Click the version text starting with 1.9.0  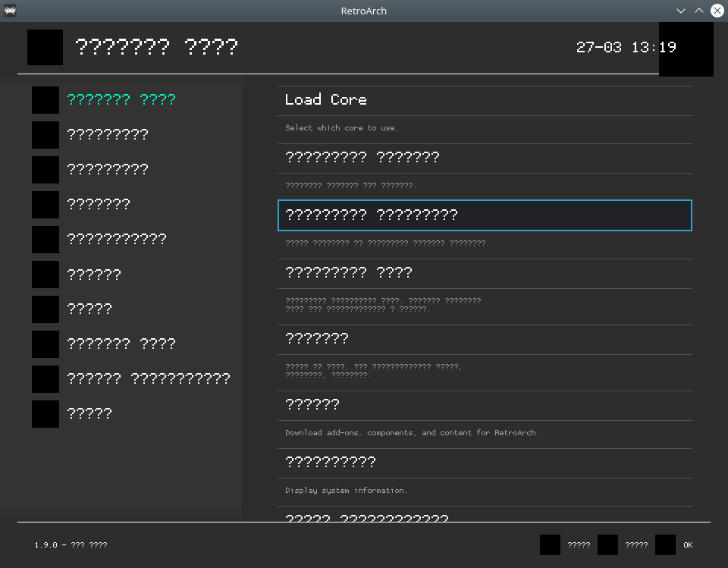click(71, 544)
